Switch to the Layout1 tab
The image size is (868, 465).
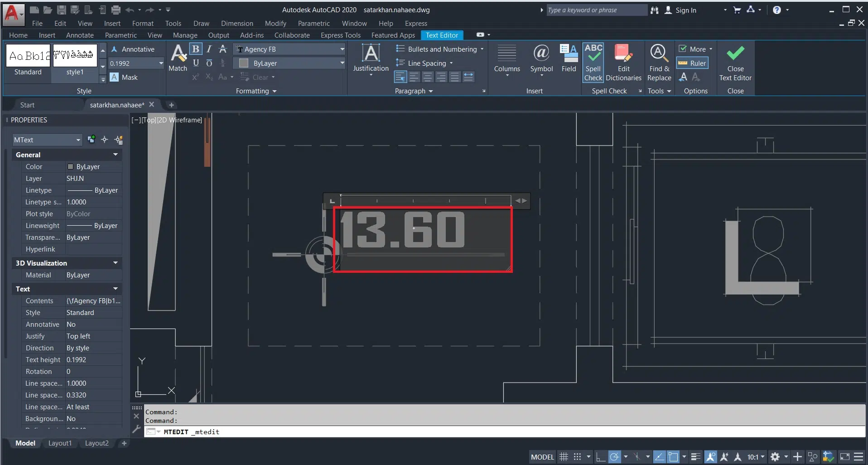tap(60, 443)
